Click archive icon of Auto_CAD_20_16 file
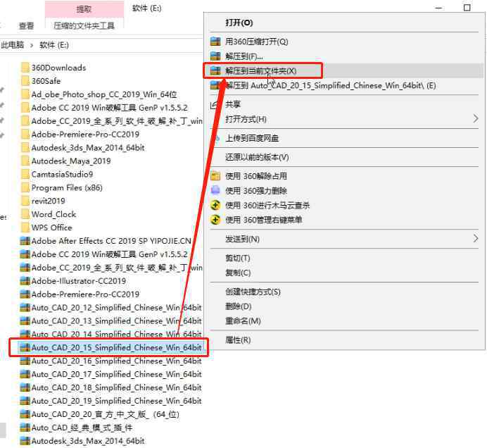Image resolution: width=487 pixels, height=448 pixels. [25, 361]
